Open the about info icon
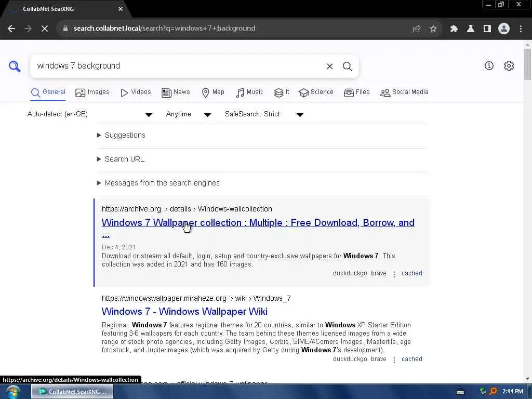The width and height of the screenshot is (532, 399). [x=488, y=66]
